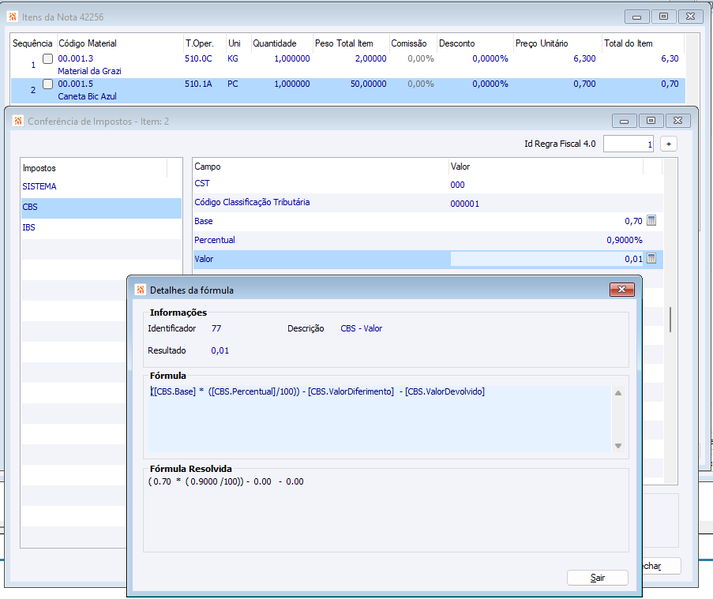Click the description CBS - Valor

(362, 328)
